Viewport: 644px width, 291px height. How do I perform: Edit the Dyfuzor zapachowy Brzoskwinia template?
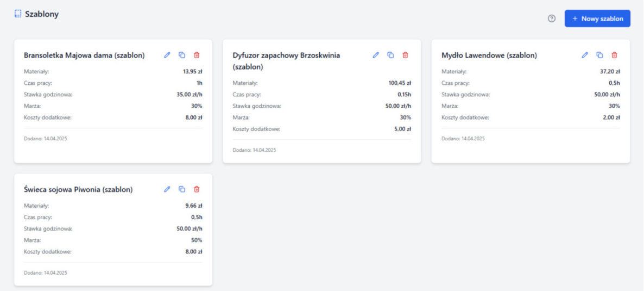point(376,55)
